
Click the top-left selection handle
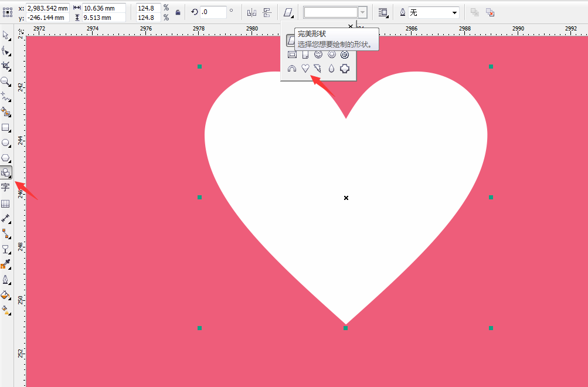point(199,67)
